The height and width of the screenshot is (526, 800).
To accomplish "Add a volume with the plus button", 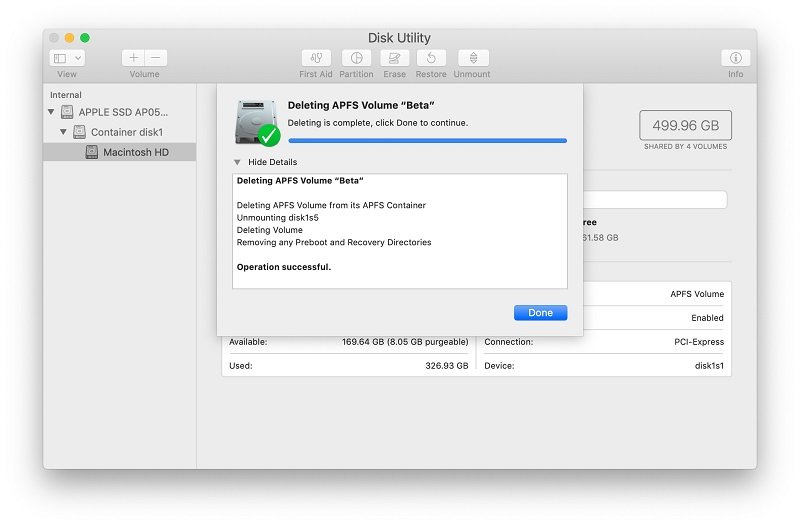I will click(133, 58).
